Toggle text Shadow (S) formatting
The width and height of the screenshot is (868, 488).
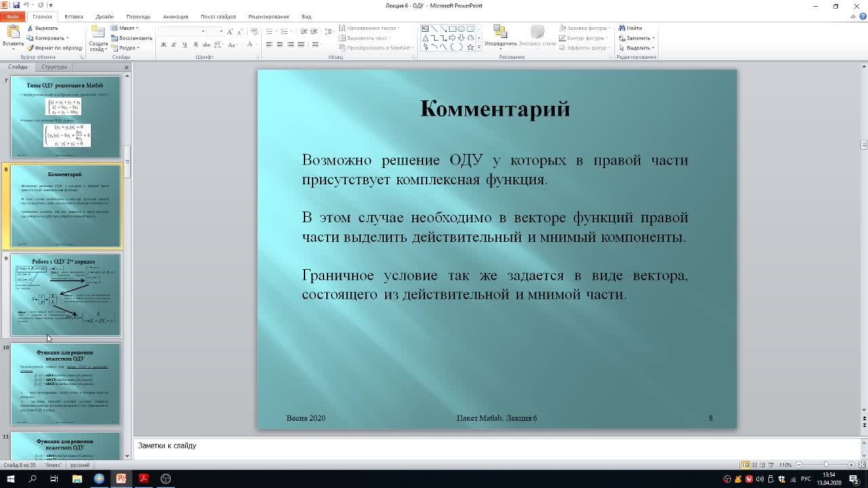click(x=196, y=45)
